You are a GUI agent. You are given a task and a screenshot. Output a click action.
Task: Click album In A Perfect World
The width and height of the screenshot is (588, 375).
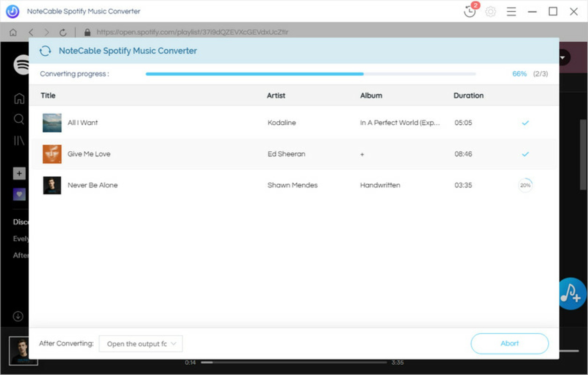point(400,123)
